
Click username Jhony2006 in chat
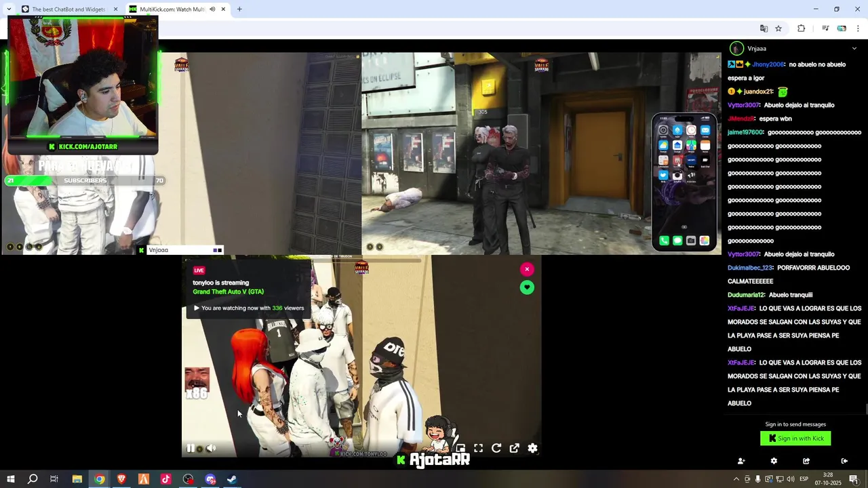(768, 64)
